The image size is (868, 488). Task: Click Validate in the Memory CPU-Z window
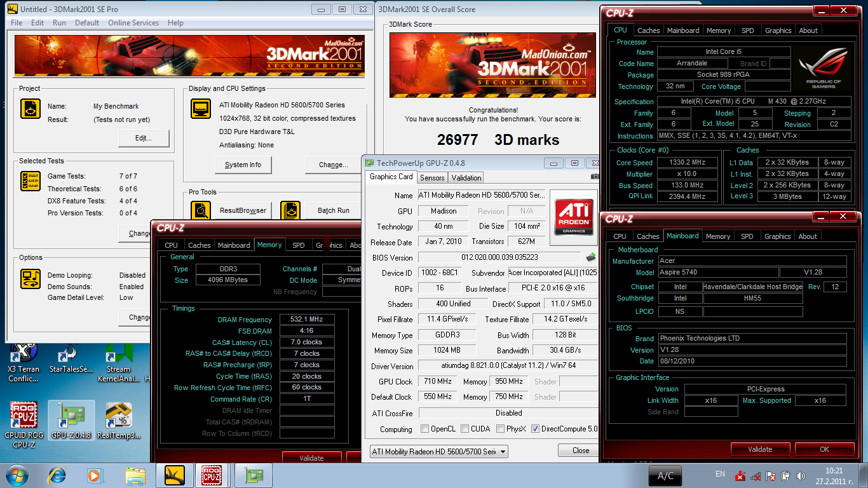click(311, 457)
